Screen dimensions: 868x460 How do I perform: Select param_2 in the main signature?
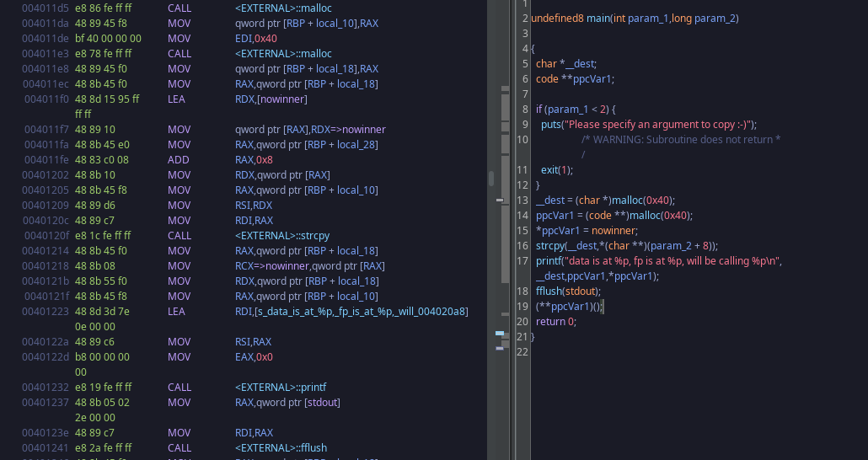715,19
